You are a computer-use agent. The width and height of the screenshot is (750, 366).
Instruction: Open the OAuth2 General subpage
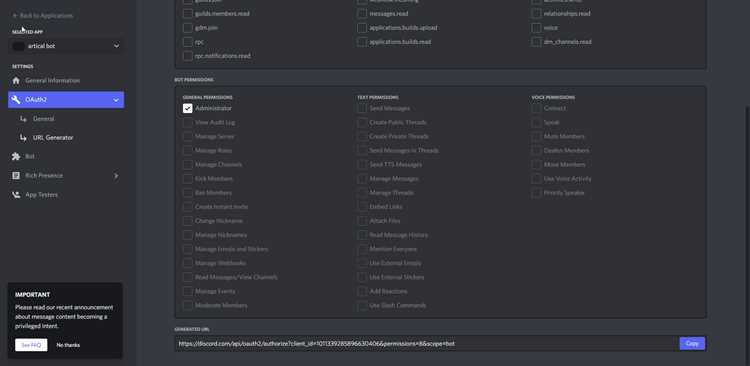click(x=43, y=119)
